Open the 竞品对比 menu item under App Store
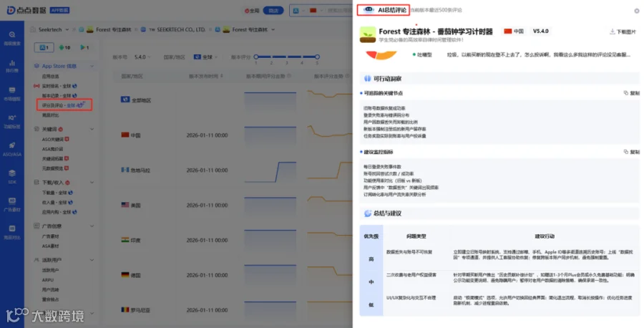This screenshot has height=328, width=644. [51, 115]
